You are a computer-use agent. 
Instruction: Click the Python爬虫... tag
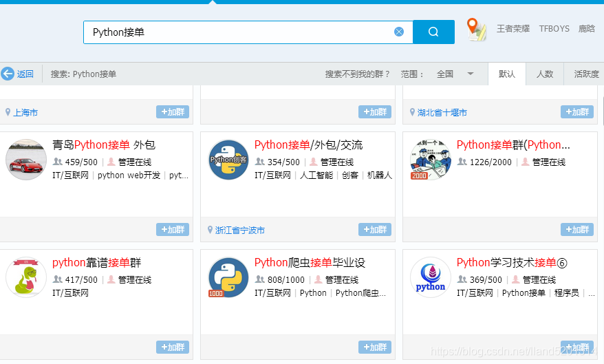[360, 292]
